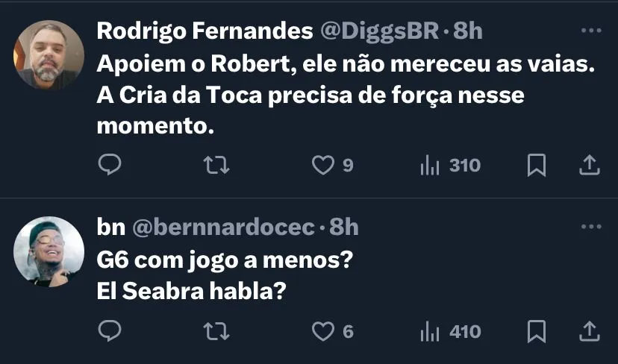Share Rodrigo Fernandes' tweet
The image size is (618, 364).
[x=590, y=165]
